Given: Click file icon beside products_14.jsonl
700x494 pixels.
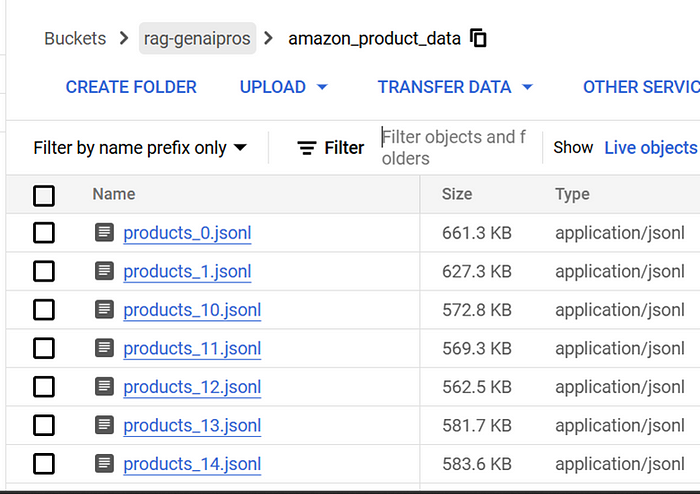Looking at the screenshot, I should [x=104, y=464].
